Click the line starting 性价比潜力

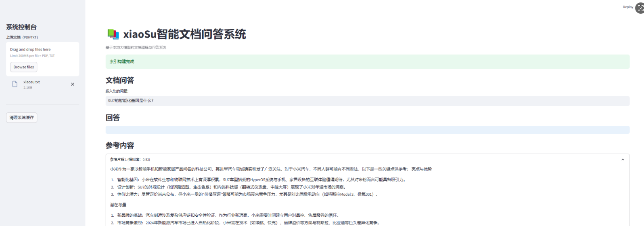[x=248, y=194]
